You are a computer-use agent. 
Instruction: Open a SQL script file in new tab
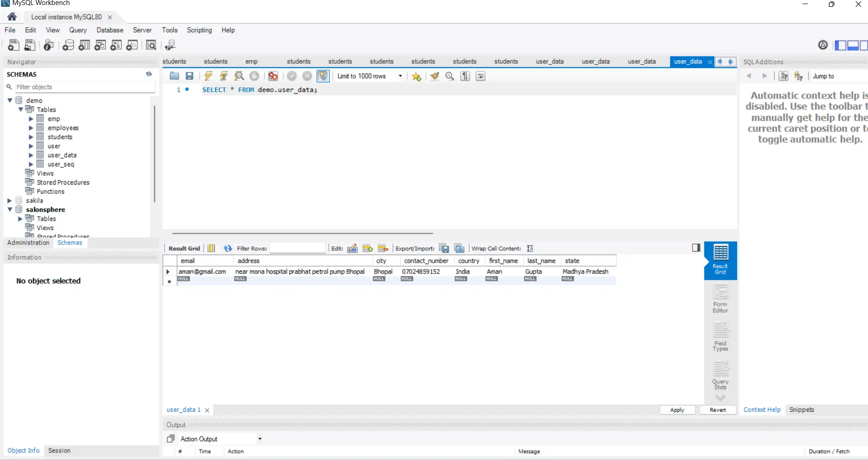30,45
